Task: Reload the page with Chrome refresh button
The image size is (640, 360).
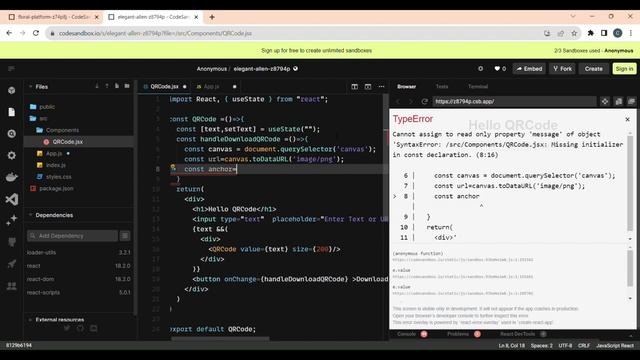Action: pos(36,33)
